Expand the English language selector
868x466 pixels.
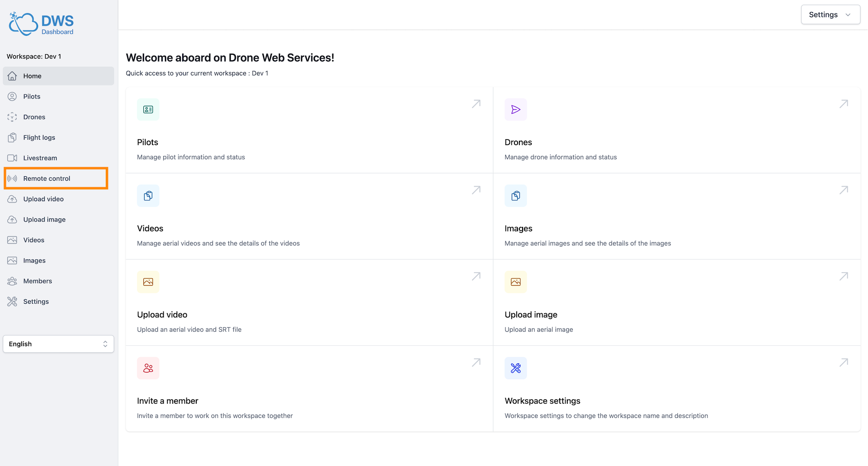(58, 344)
